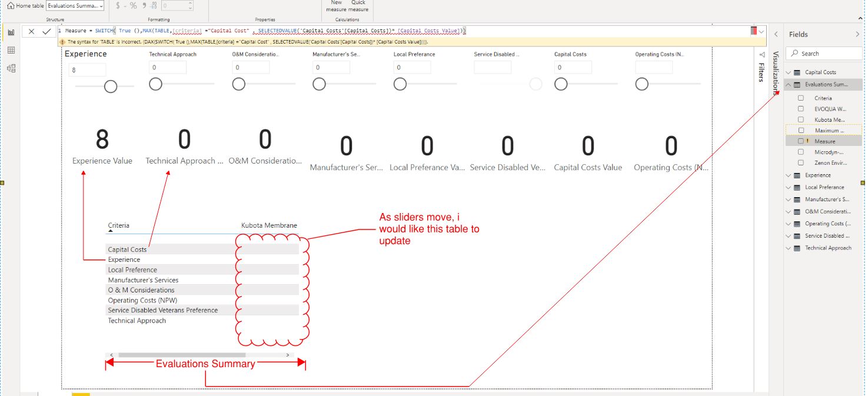
Task: Click the Technical Approach slider handle
Action: pos(155,84)
